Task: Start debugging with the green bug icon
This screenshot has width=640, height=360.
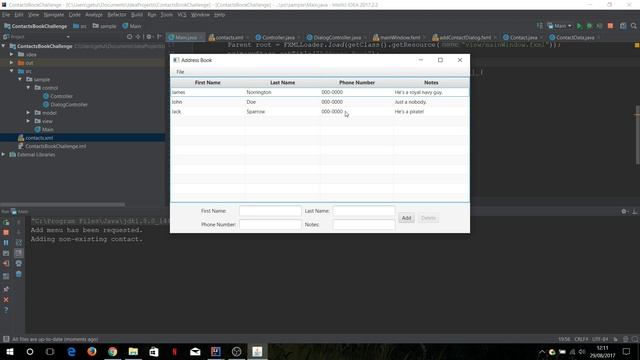Action: pyautogui.click(x=589, y=26)
